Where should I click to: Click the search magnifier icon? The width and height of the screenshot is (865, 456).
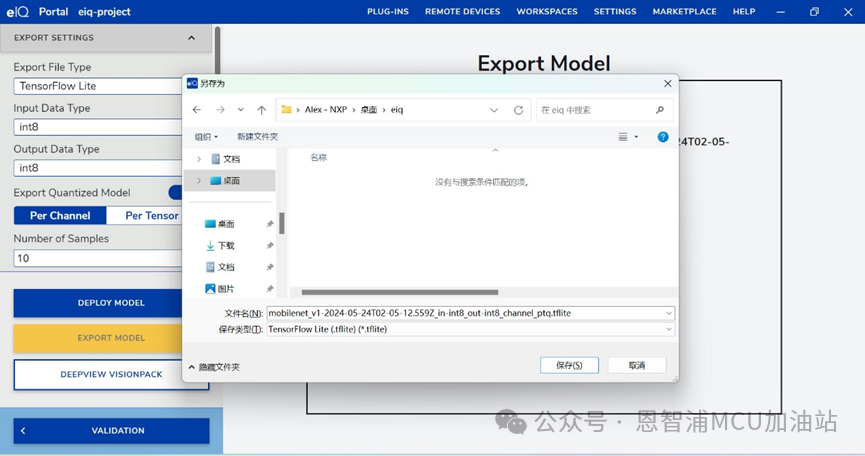pyautogui.click(x=660, y=110)
